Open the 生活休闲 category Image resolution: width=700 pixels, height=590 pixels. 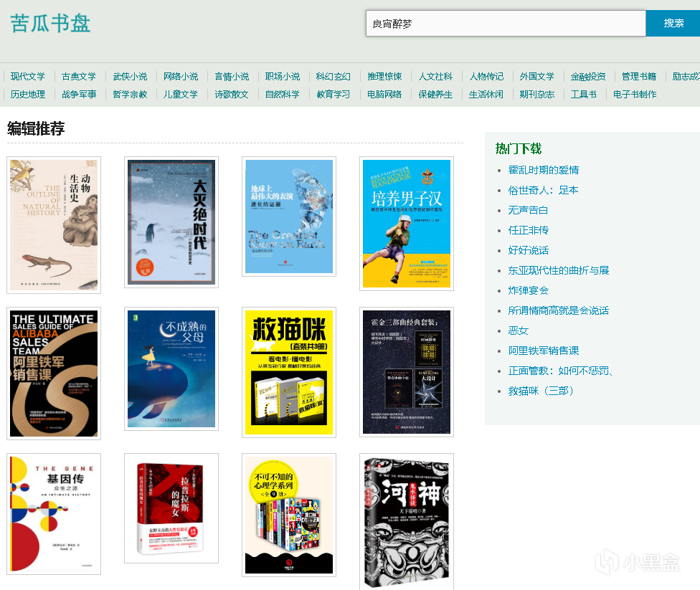(x=486, y=94)
